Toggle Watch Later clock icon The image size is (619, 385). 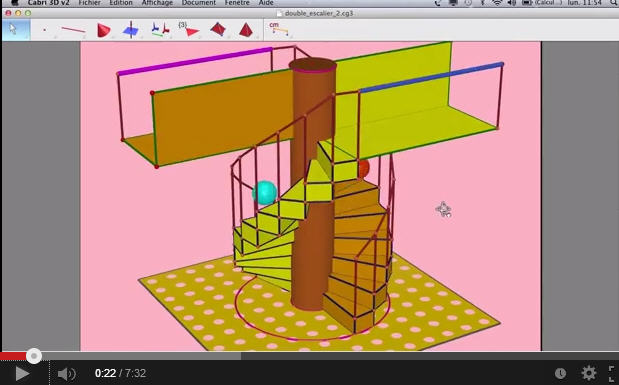click(x=561, y=373)
